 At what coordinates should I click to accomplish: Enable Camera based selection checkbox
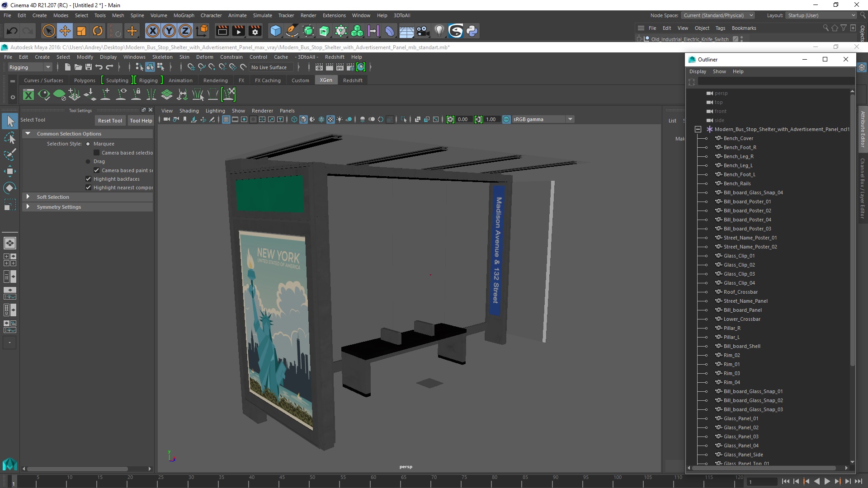(96, 153)
